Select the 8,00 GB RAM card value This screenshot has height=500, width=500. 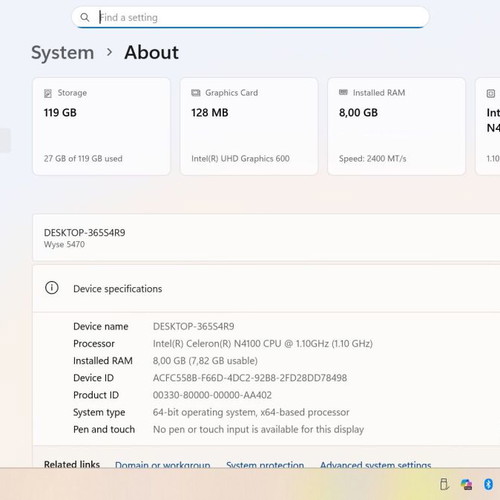(358, 113)
